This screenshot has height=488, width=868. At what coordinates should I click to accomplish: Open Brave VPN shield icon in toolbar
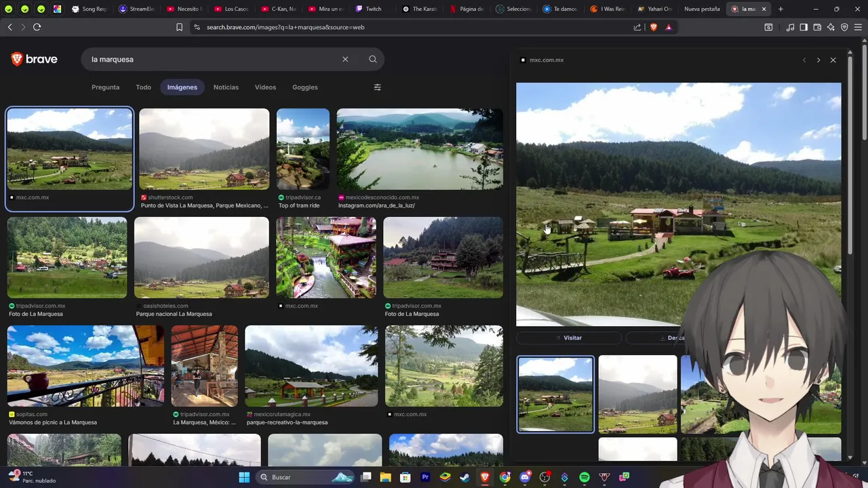pyautogui.click(x=844, y=27)
